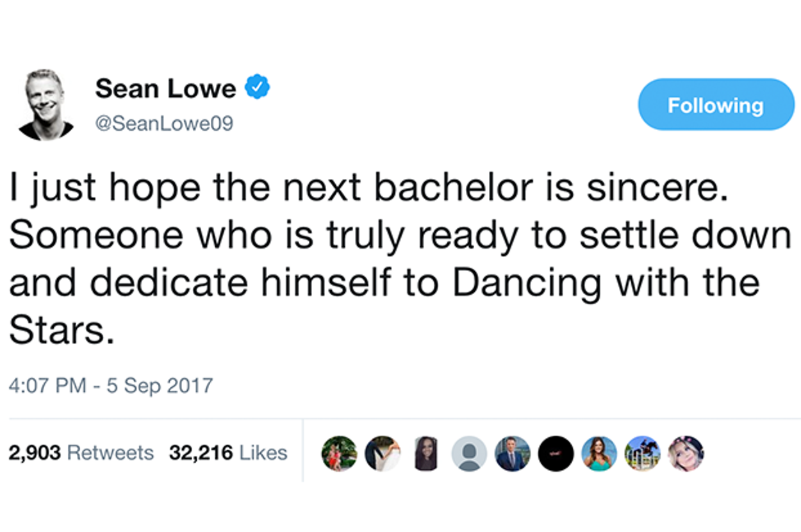Select the horse jumping avatar
The image size is (801, 532).
642,454
